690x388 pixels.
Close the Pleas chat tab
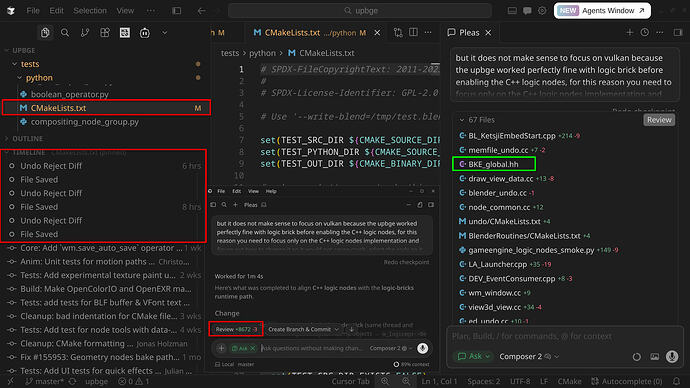pyautogui.click(x=488, y=33)
